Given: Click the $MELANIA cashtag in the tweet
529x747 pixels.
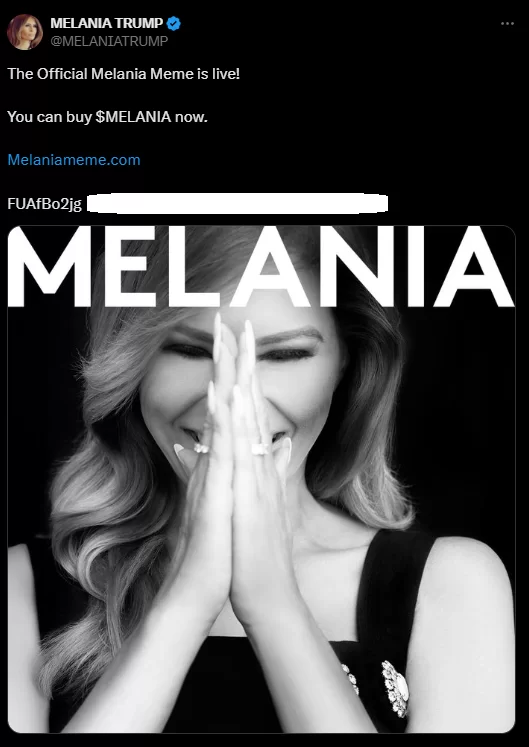Looking at the screenshot, I should click(133, 117).
